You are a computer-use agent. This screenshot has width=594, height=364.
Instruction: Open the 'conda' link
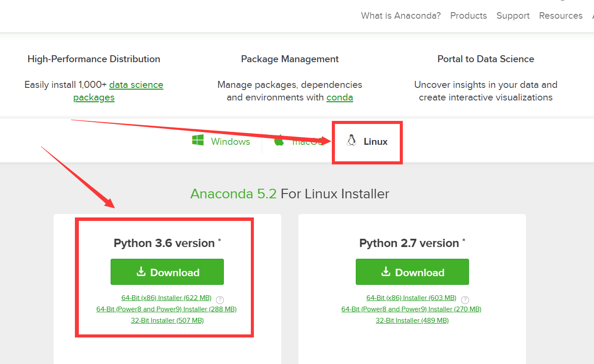coord(339,97)
